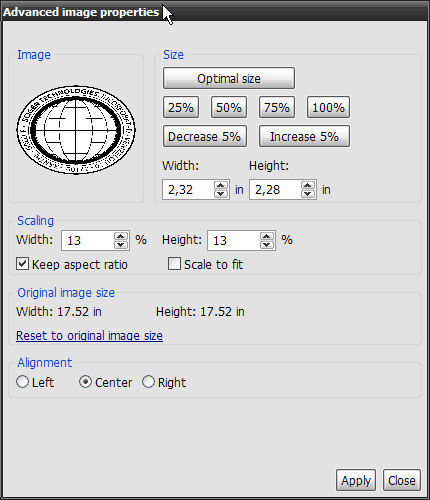Decrease Size Height with down arrow
430x500 pixels.
click(308, 194)
